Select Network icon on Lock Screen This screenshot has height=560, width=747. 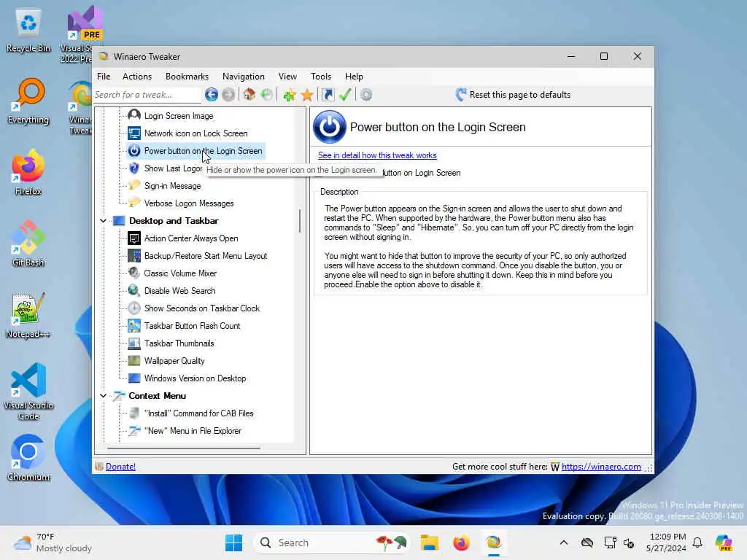187,133
